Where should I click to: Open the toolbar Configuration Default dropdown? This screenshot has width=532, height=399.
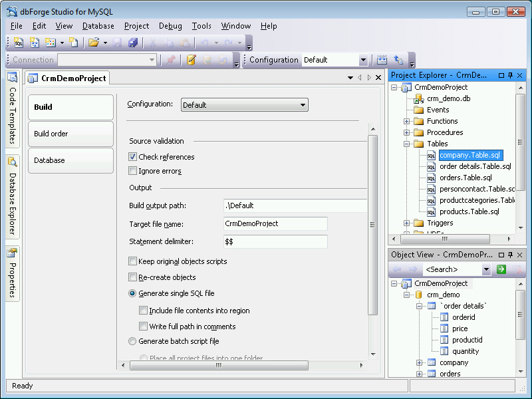(363, 60)
